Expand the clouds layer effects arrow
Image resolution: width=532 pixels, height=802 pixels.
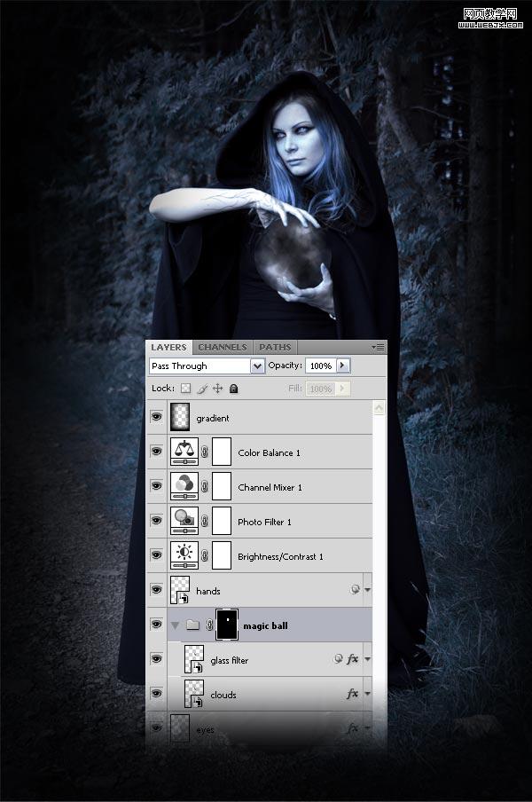[x=367, y=694]
